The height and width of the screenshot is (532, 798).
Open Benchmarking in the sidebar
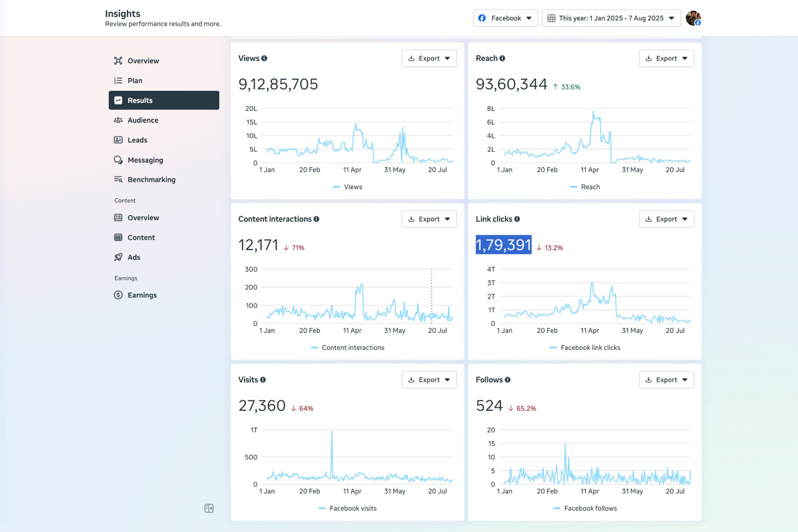click(x=151, y=179)
